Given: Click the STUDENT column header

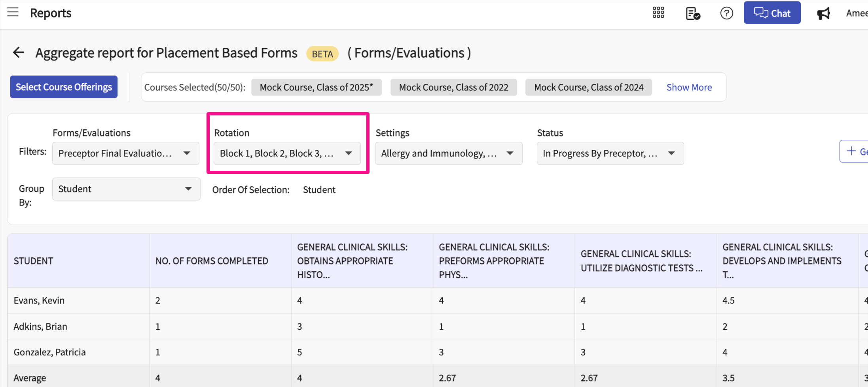Looking at the screenshot, I should click(x=34, y=261).
